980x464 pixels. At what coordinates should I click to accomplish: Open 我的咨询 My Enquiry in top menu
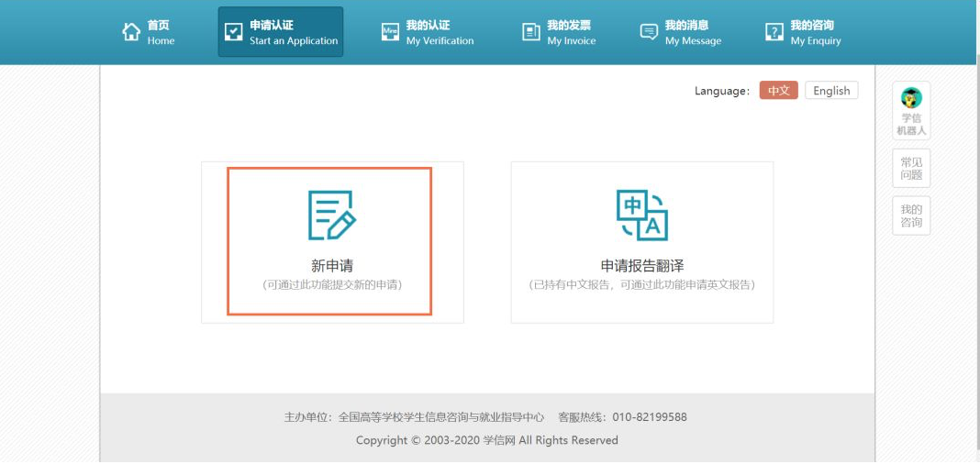point(803,32)
